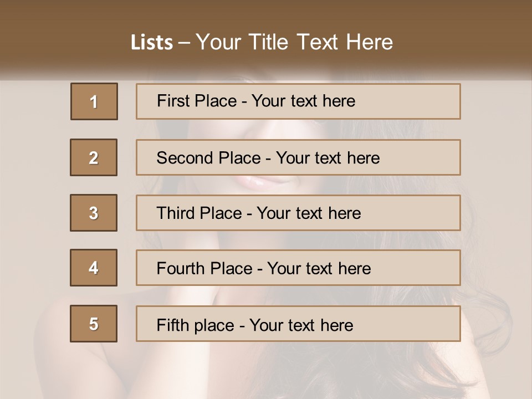The height and width of the screenshot is (399, 532).
Task: Select the number 2 square
Action: coord(94,157)
